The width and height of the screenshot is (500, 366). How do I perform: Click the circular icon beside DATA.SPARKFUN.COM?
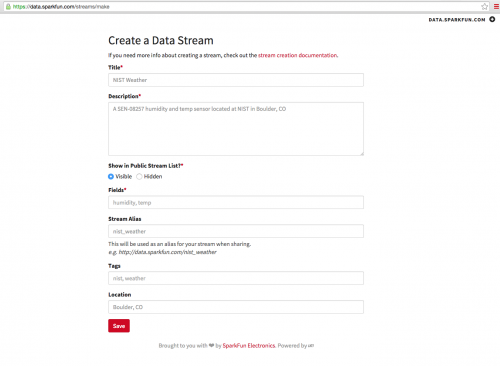click(x=492, y=19)
